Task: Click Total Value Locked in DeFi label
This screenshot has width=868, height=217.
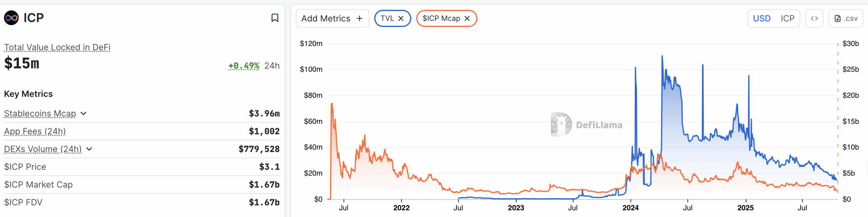Action: click(57, 47)
